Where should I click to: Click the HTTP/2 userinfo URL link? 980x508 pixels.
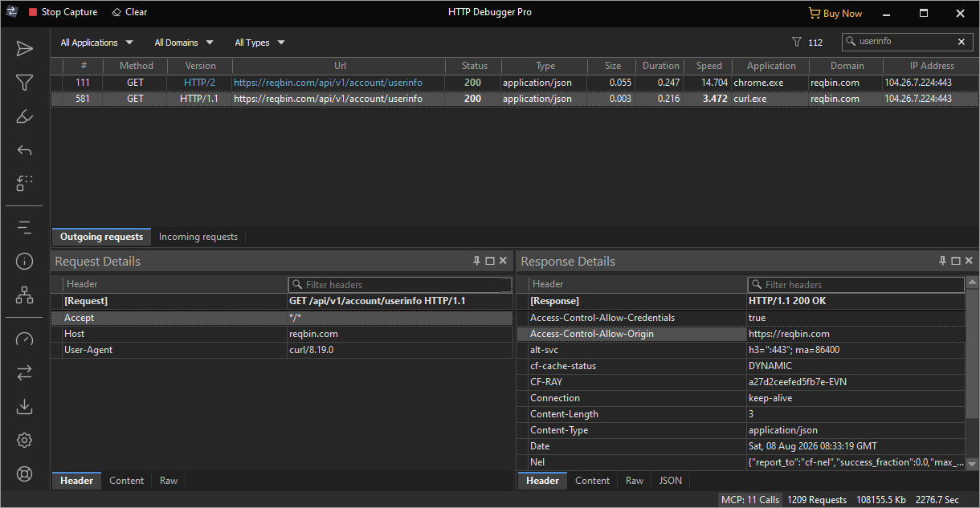[328, 83]
